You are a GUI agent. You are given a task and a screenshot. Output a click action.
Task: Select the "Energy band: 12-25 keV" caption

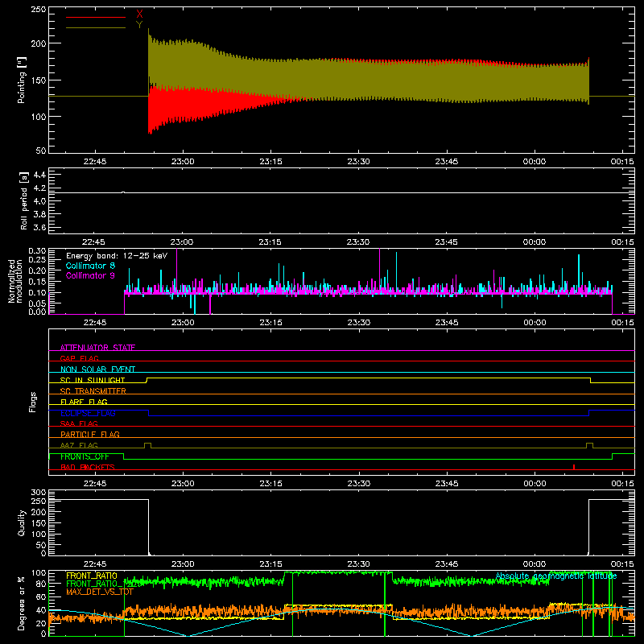(117, 256)
